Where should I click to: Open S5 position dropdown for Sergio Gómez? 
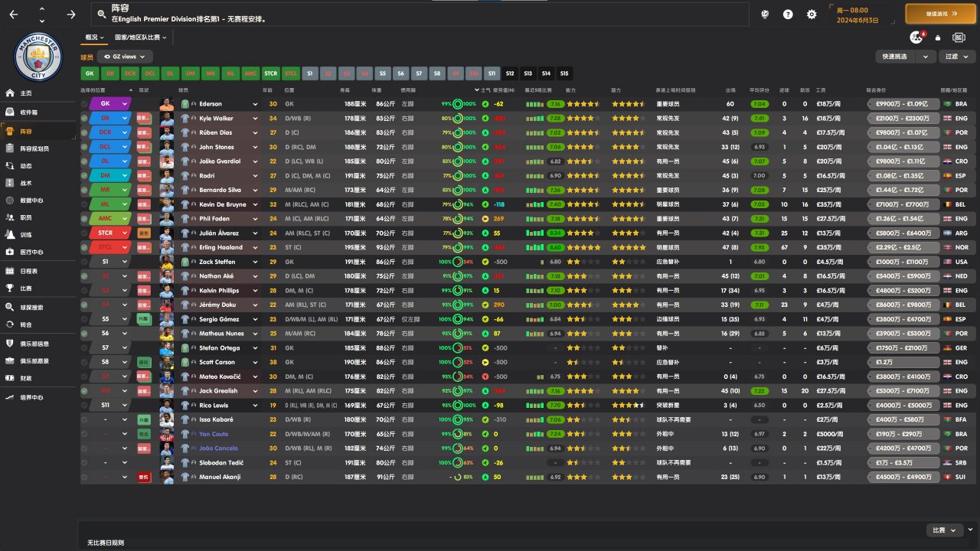pyautogui.click(x=110, y=319)
